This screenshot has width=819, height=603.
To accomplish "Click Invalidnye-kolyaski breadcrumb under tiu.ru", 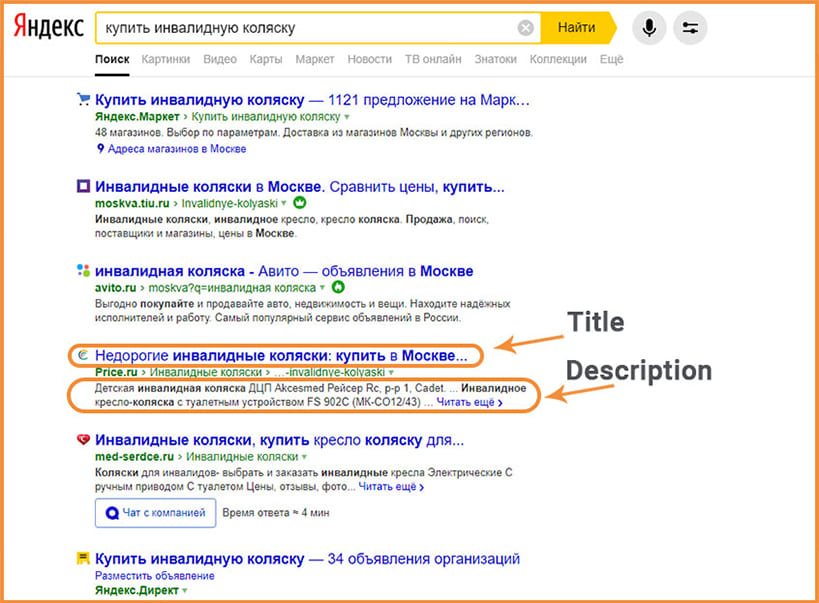I will click(229, 203).
